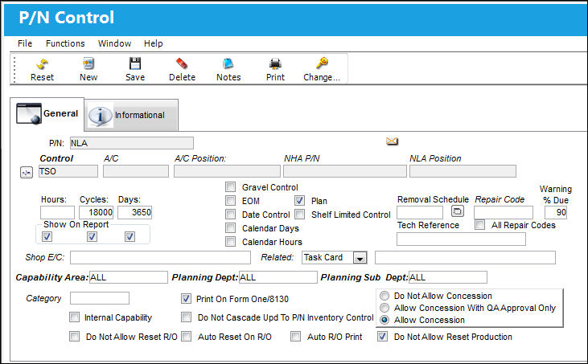Toggle Show On Report checkbox under Cycles
Viewport: 588px width, 364px height.
92,237
